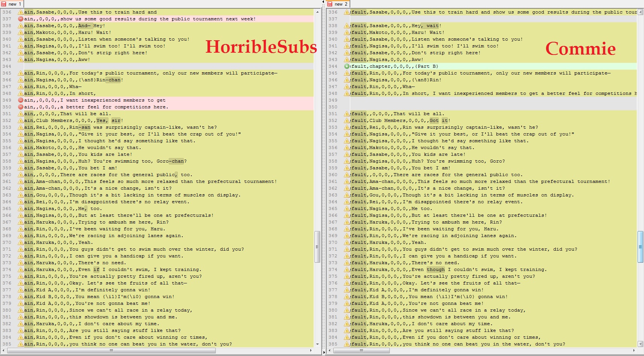644x356 pixels.
Task: Click the changed-line warning icon on line 353 in new 1
Action: [x=21, y=127]
